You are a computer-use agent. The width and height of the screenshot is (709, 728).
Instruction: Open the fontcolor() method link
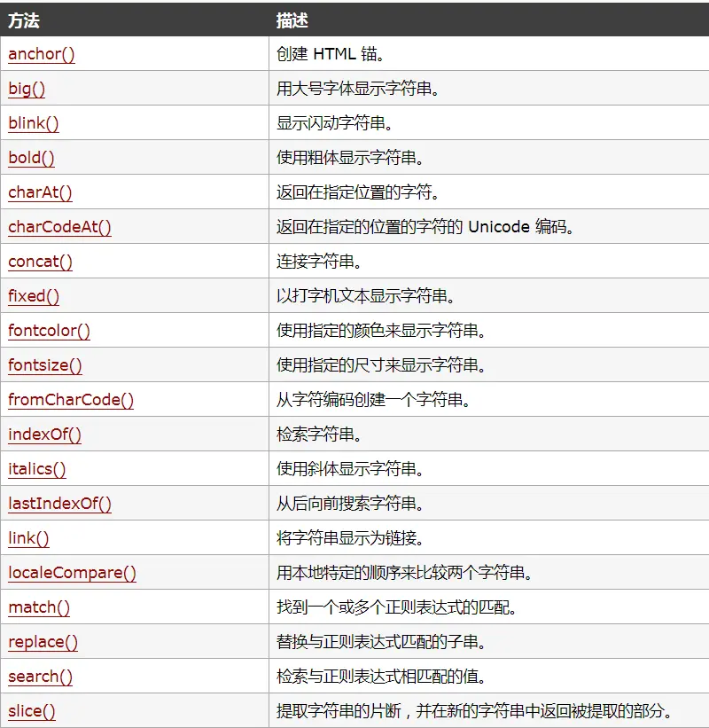point(49,331)
